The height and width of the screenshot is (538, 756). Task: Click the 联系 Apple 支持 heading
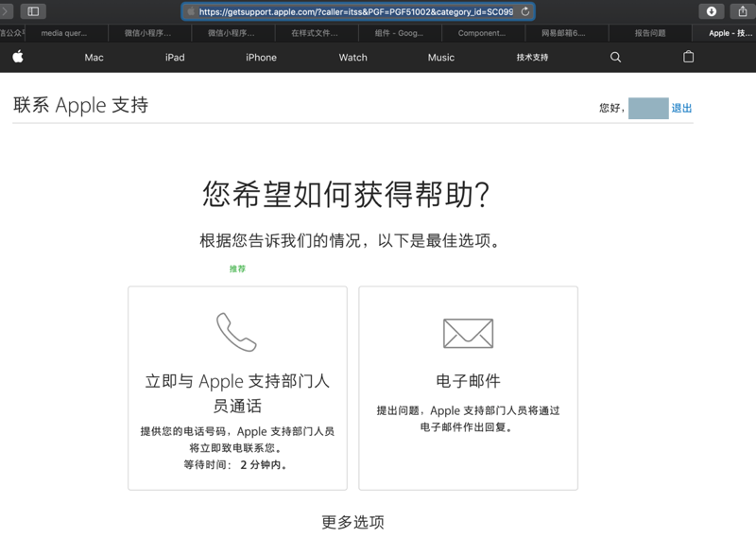click(x=80, y=105)
